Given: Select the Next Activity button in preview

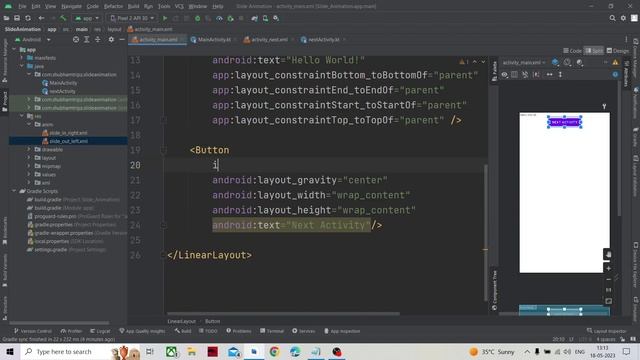Looking at the screenshot, I should click(x=564, y=122).
